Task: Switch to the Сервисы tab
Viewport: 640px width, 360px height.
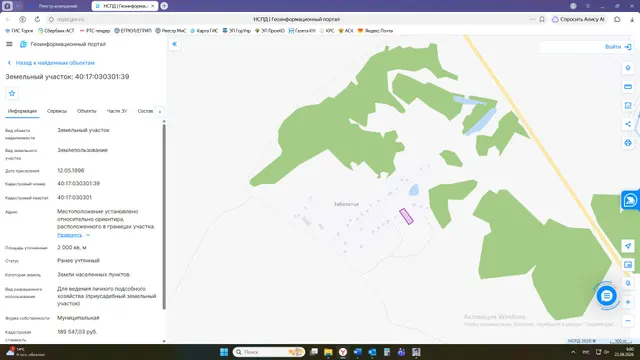Action: 57,111
